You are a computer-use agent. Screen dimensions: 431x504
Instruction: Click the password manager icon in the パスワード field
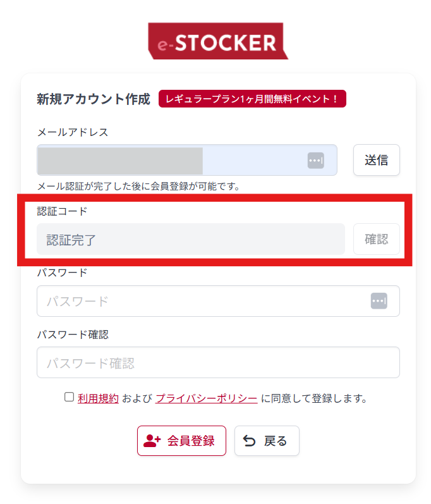pyautogui.click(x=379, y=301)
